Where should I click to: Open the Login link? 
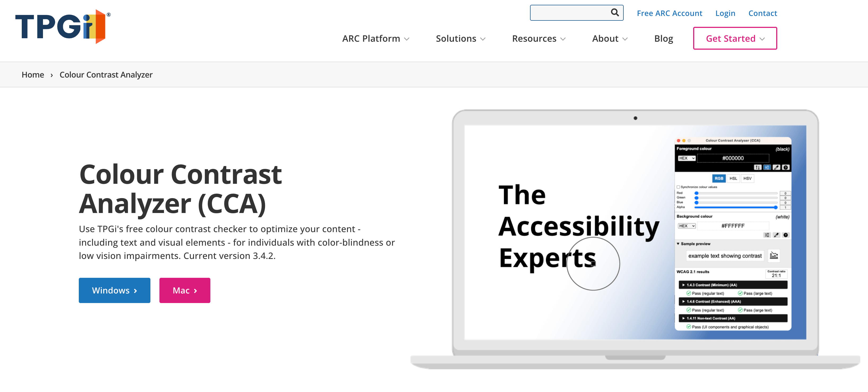(725, 13)
